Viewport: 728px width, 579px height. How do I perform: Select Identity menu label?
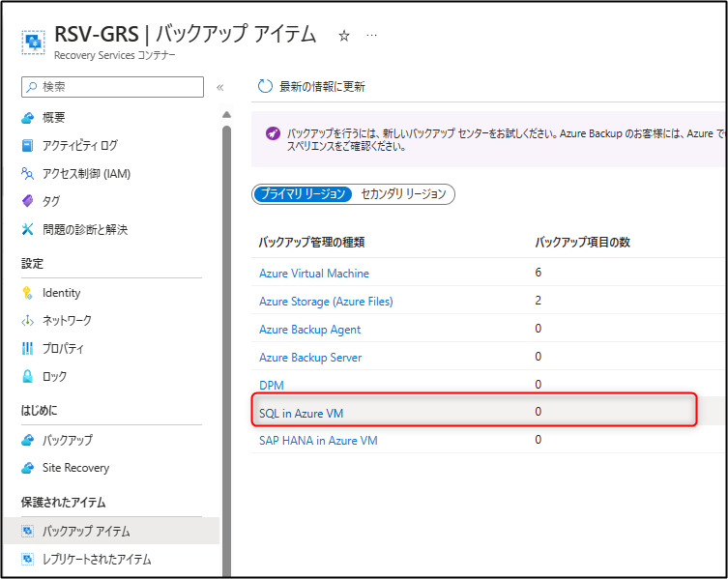(61, 293)
